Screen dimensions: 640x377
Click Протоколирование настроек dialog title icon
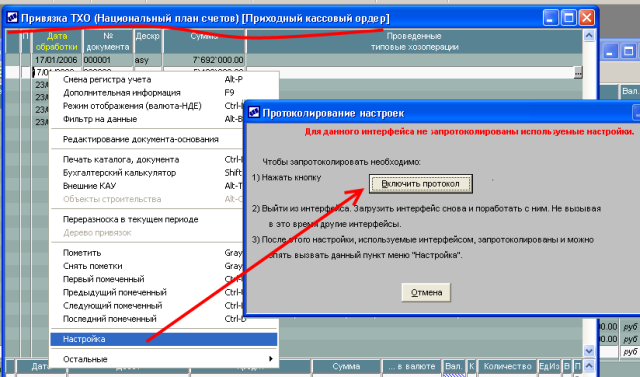(254, 112)
